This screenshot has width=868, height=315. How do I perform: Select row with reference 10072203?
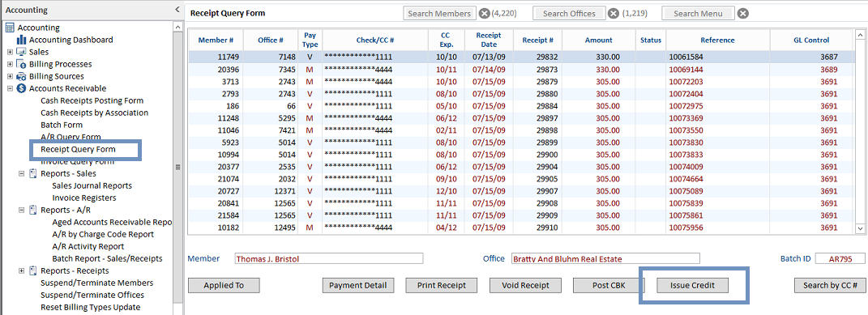(520, 81)
